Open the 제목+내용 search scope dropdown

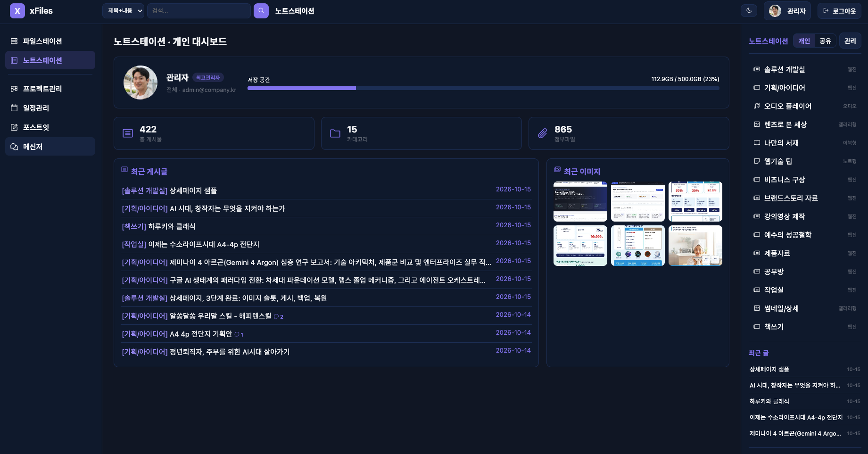[x=124, y=11]
